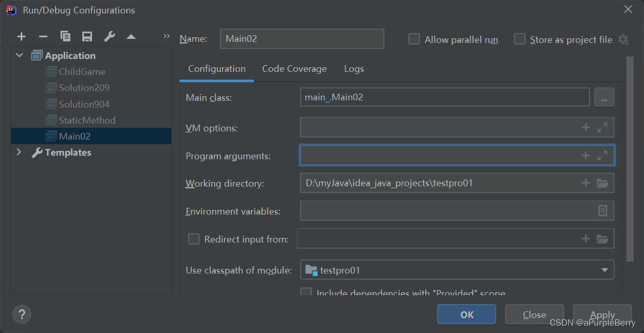Insert macro in Program arguments field
644x333 pixels.
pyautogui.click(x=586, y=155)
